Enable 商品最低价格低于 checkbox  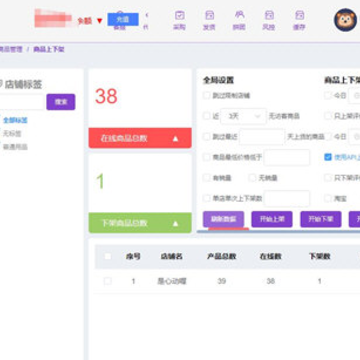point(207,157)
